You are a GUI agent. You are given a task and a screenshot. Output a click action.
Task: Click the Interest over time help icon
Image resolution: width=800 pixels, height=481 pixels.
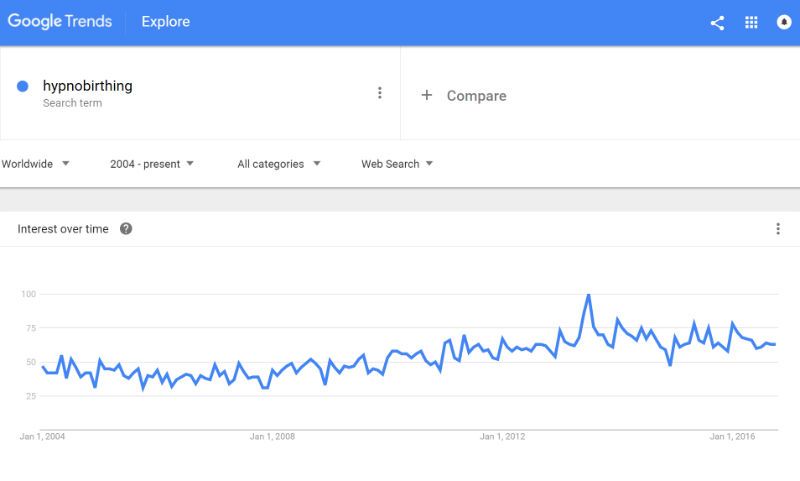pos(126,229)
